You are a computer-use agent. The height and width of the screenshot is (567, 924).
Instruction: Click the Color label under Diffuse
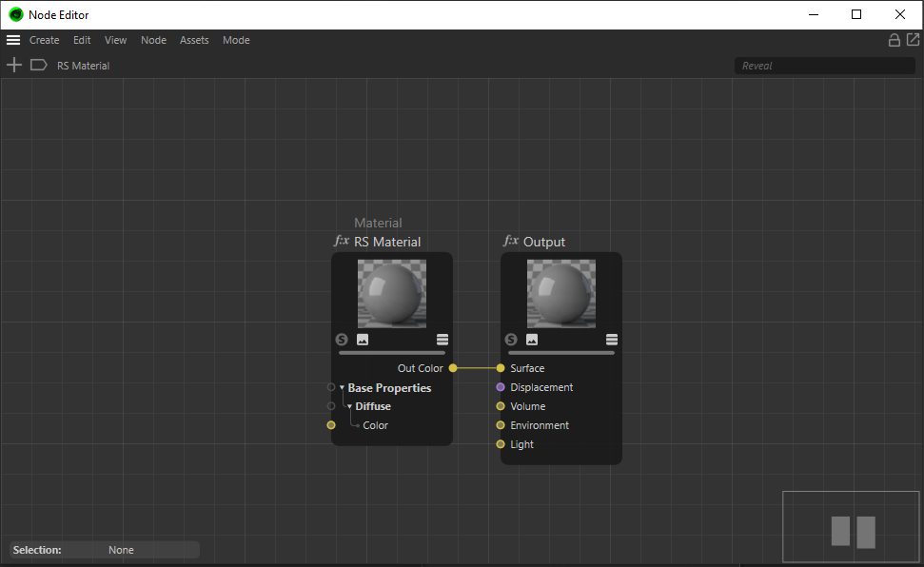tap(375, 425)
